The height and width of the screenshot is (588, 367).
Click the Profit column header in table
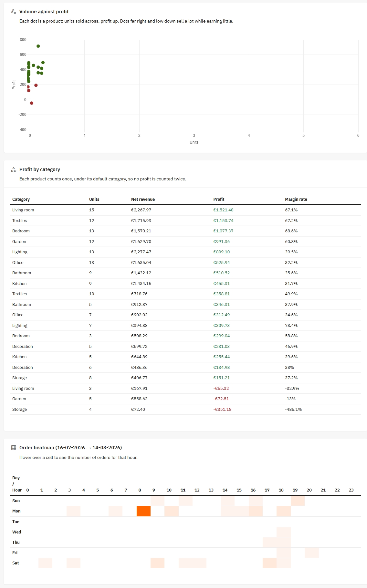pyautogui.click(x=219, y=199)
